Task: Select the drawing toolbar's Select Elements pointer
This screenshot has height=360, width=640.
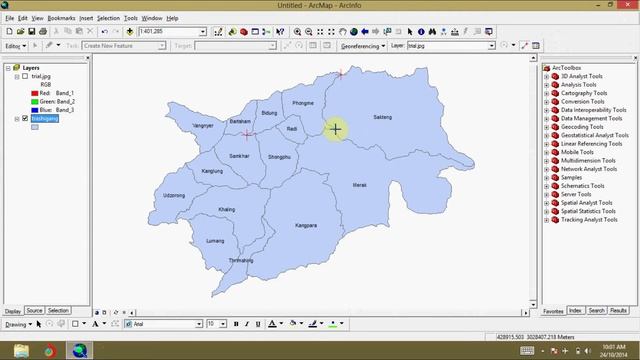Action: (x=39, y=324)
